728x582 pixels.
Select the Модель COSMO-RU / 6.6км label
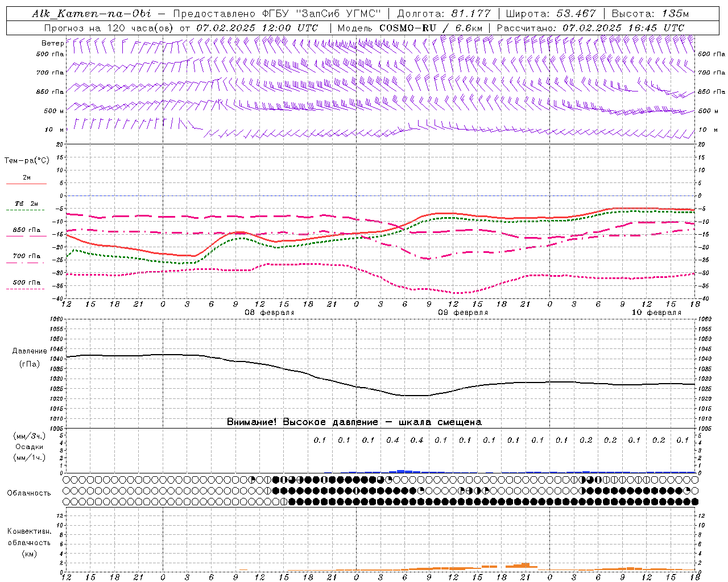[410, 28]
